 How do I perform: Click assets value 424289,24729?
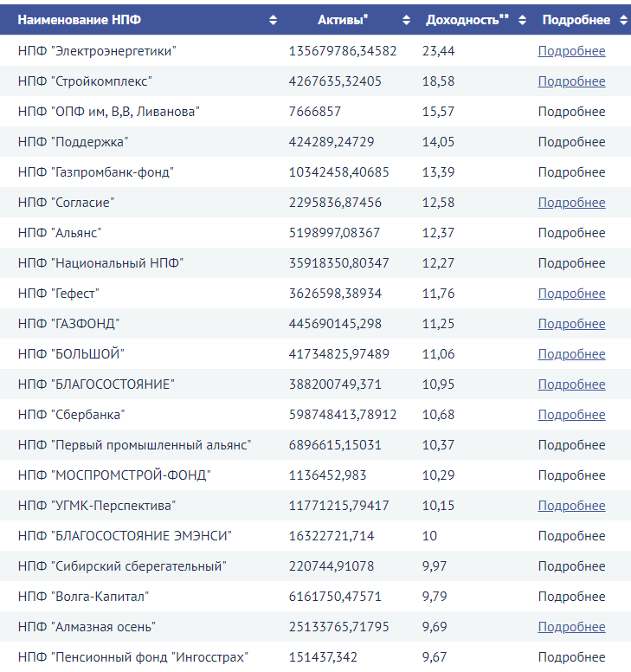[332, 142]
